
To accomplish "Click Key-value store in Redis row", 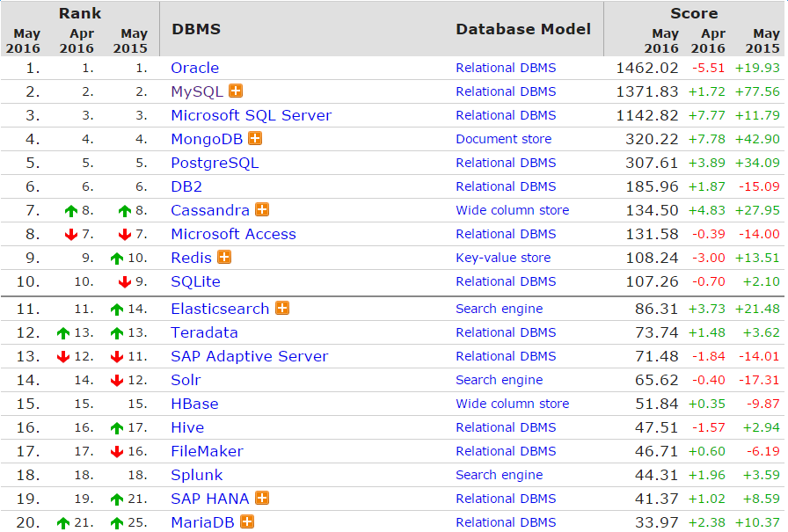I will pos(503,258).
